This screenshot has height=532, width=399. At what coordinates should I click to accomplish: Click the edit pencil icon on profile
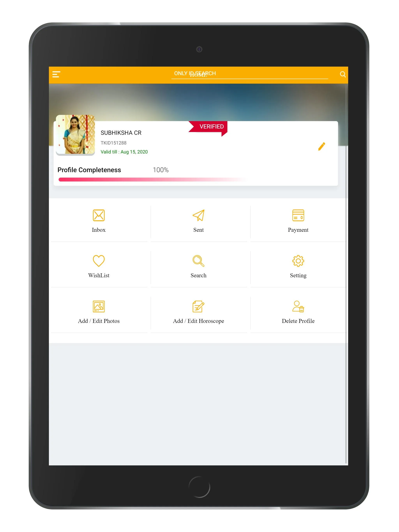pos(322,146)
